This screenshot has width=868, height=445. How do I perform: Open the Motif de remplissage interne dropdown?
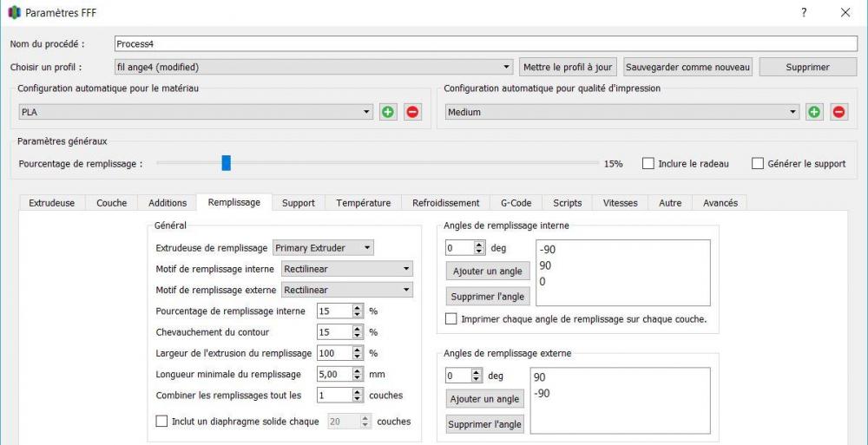[347, 269]
